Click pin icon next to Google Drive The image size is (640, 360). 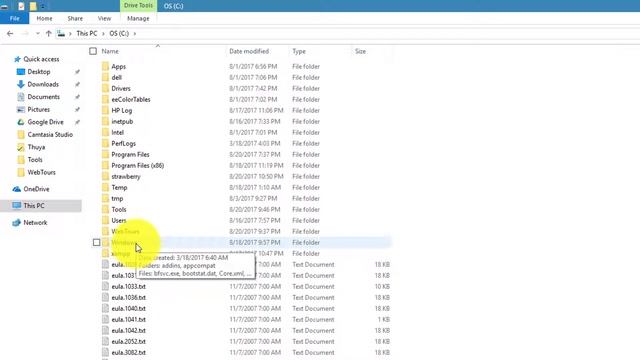(x=77, y=122)
